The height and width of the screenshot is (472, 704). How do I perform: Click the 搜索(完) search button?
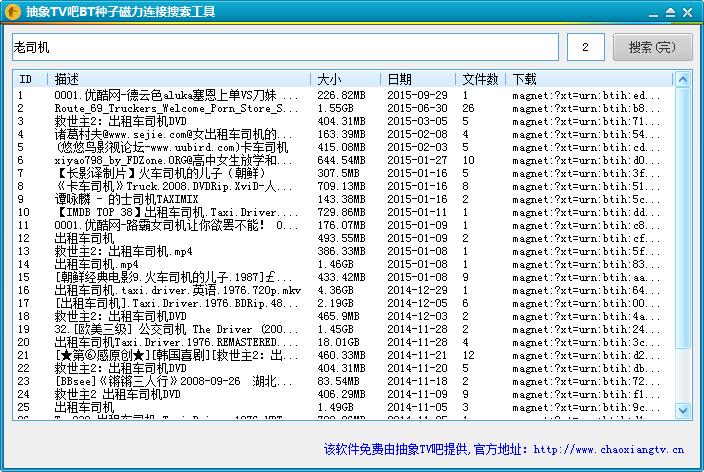tap(652, 47)
